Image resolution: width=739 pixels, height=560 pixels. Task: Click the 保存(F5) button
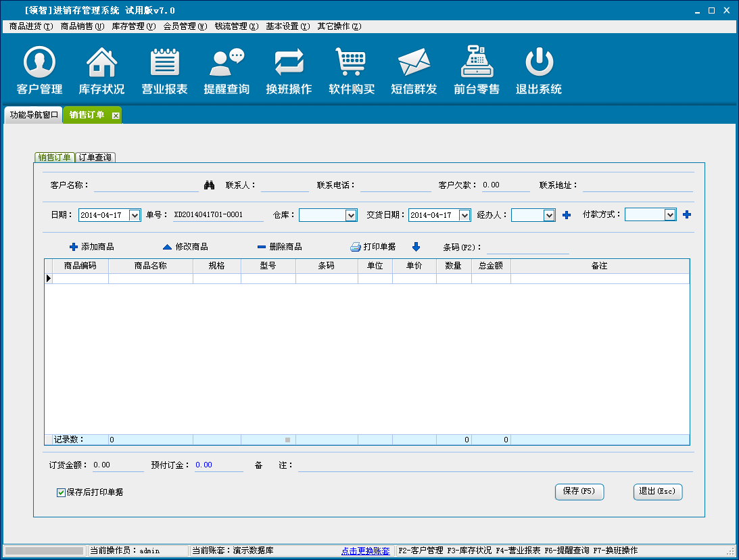point(579,492)
